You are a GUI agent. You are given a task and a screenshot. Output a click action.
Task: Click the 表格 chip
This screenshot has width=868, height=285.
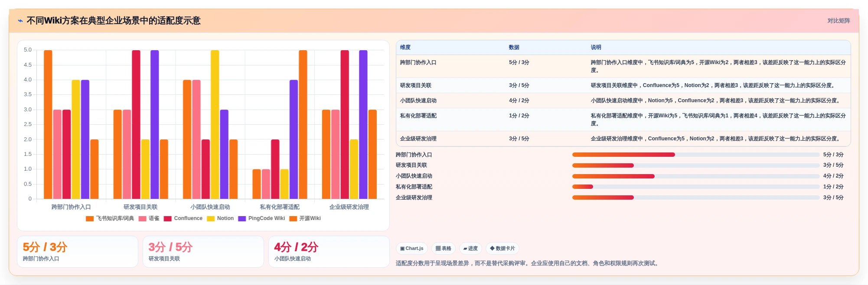(x=443, y=248)
